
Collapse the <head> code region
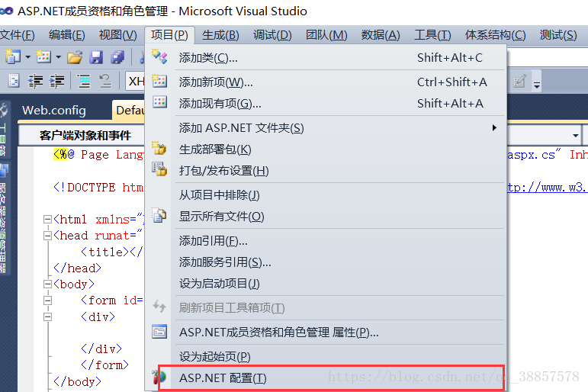(47, 236)
